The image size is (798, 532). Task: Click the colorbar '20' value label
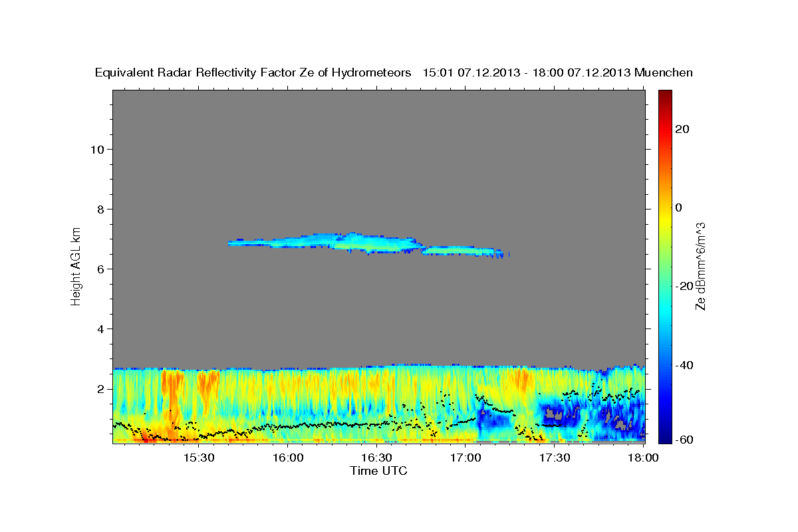coord(684,129)
